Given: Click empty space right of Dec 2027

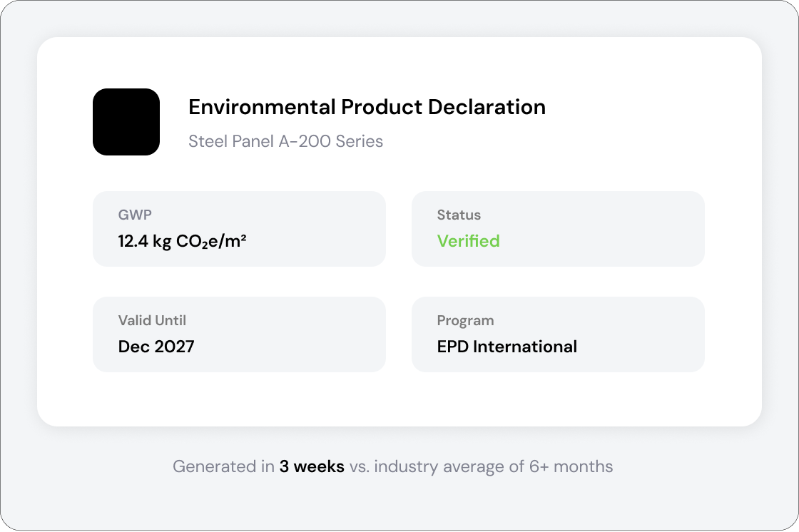Looking at the screenshot, I should (300, 347).
